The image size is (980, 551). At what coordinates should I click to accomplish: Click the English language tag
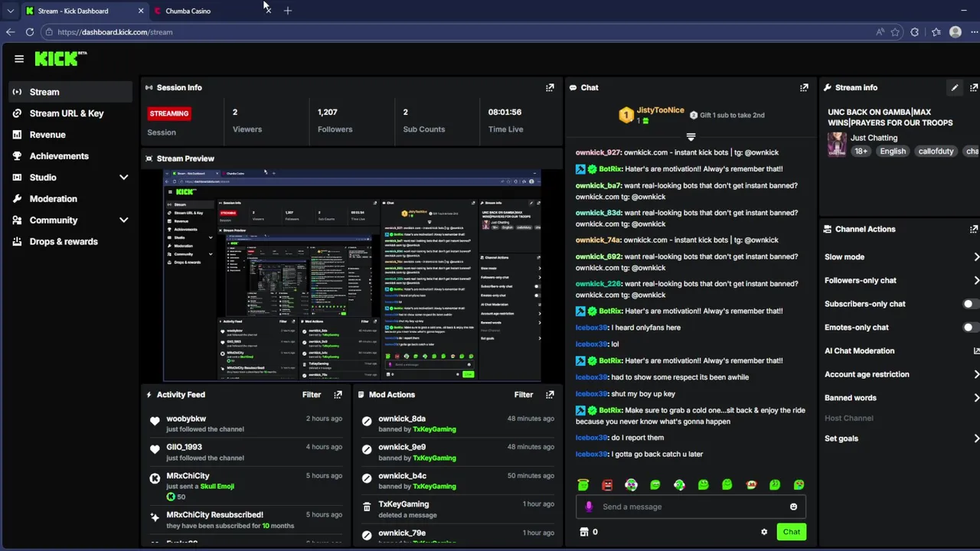[893, 152]
